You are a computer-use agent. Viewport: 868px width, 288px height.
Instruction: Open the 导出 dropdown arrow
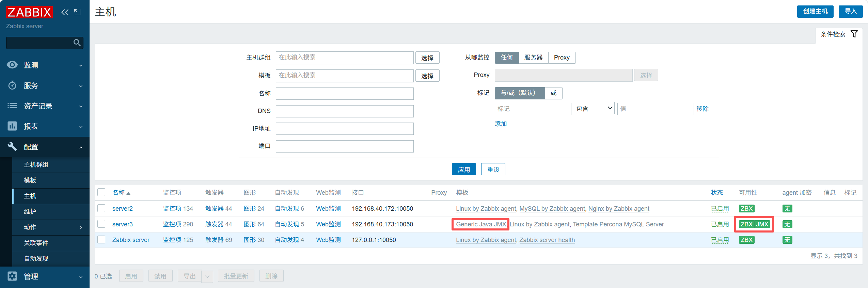(x=207, y=276)
